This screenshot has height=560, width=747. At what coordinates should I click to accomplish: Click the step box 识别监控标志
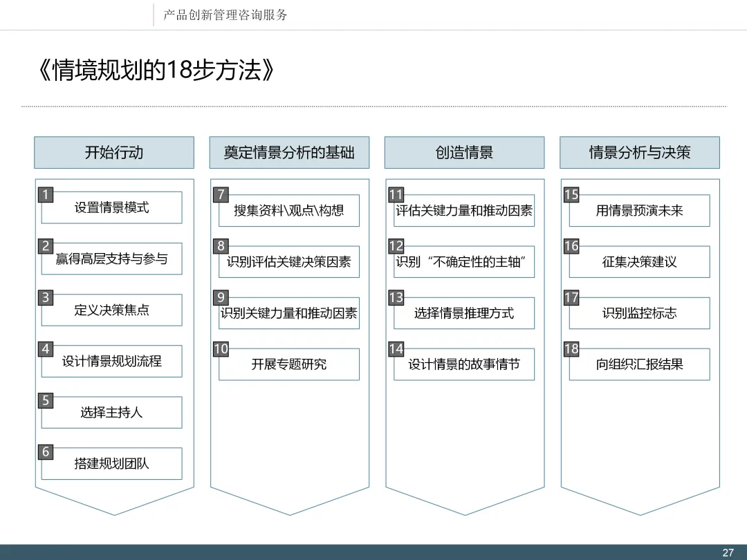coord(639,313)
